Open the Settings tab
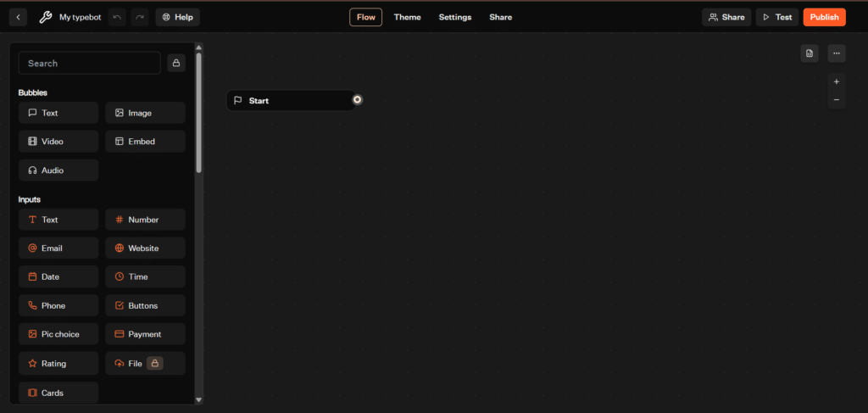This screenshot has width=868, height=413. click(454, 17)
